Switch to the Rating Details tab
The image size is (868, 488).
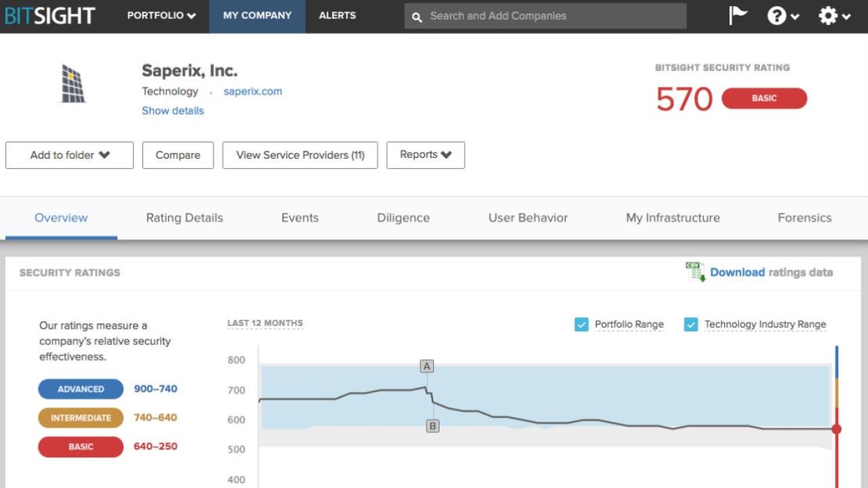(184, 218)
